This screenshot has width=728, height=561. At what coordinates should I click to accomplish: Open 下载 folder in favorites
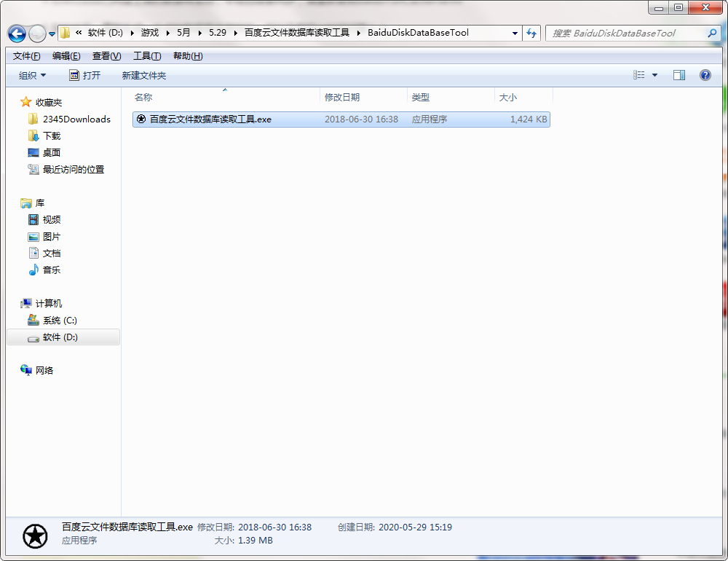[52, 136]
